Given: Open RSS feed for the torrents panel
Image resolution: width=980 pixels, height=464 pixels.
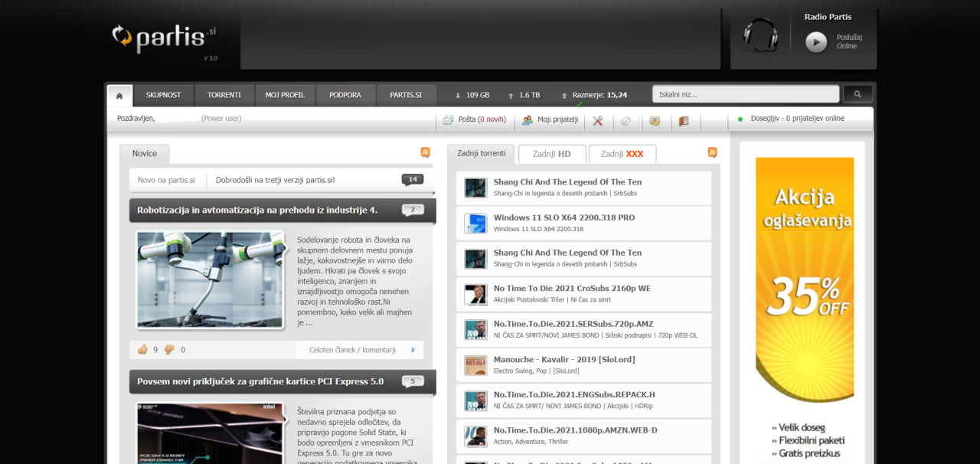Looking at the screenshot, I should tap(712, 152).
